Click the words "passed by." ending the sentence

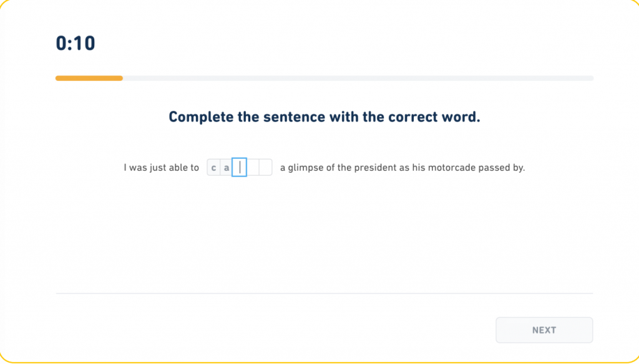click(x=502, y=168)
